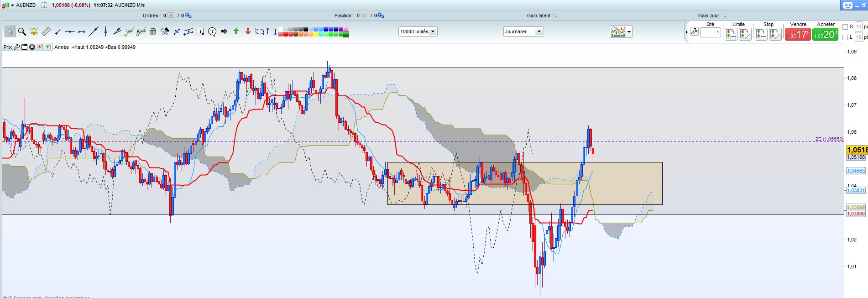Open order panel wrench settings
The image size is (868, 298).
click(x=694, y=32)
